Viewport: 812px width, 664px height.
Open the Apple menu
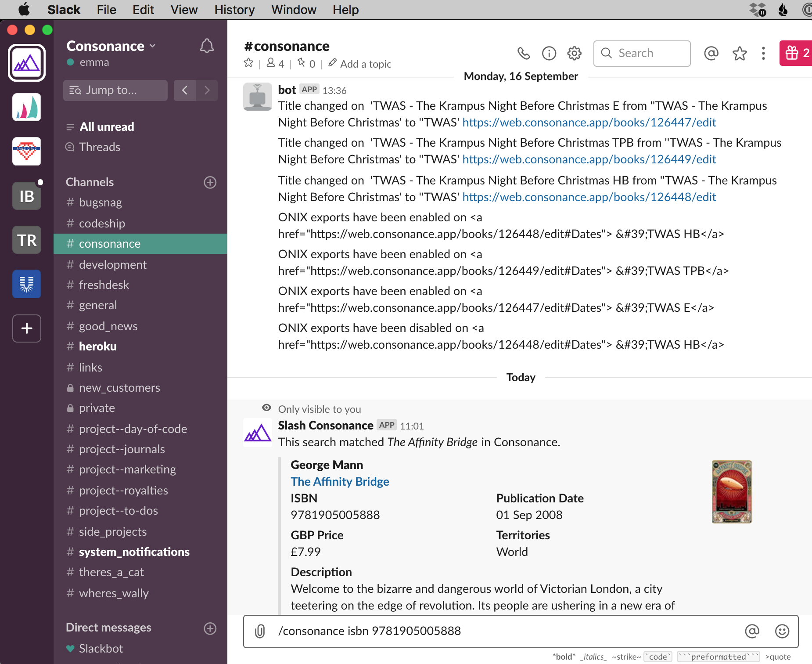click(x=24, y=9)
